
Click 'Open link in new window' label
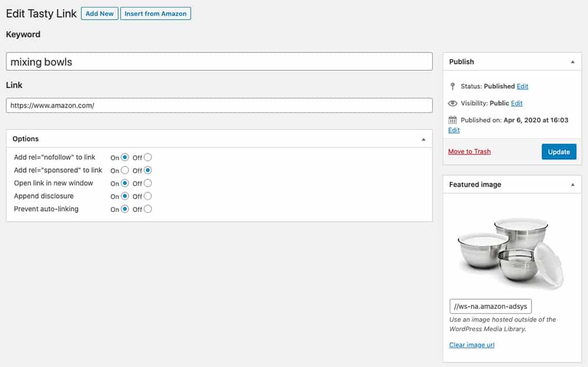(53, 183)
